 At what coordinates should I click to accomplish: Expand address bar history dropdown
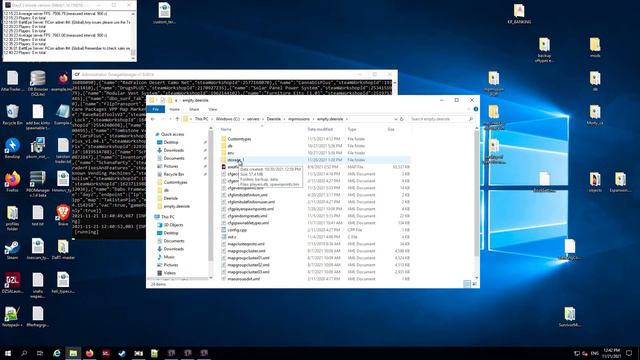[x=396, y=119]
